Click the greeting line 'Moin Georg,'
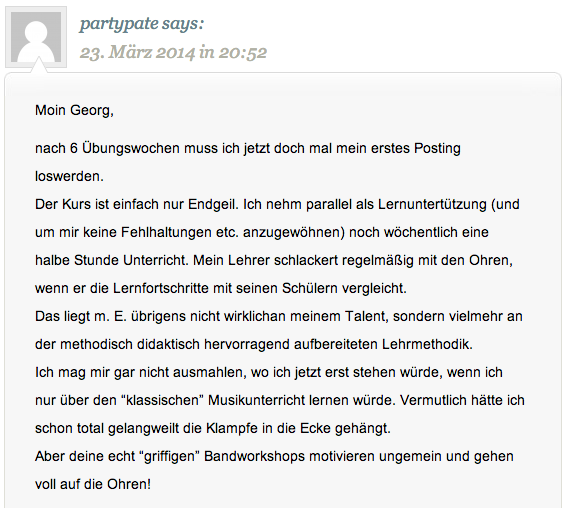567x508 pixels. [74, 110]
